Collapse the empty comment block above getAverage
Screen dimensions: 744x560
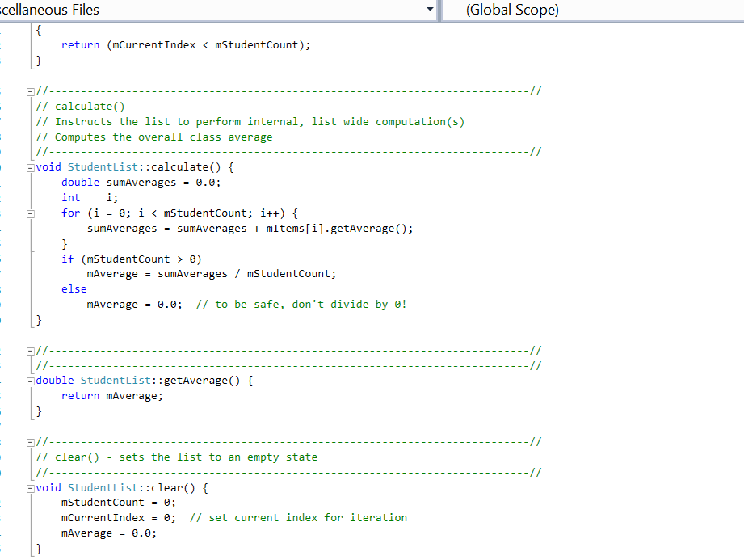(x=31, y=352)
